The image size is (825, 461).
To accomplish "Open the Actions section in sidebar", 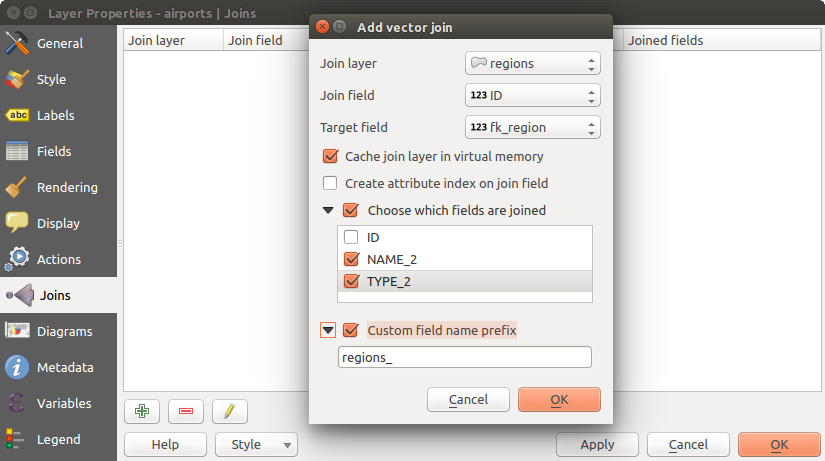I will tap(58, 260).
